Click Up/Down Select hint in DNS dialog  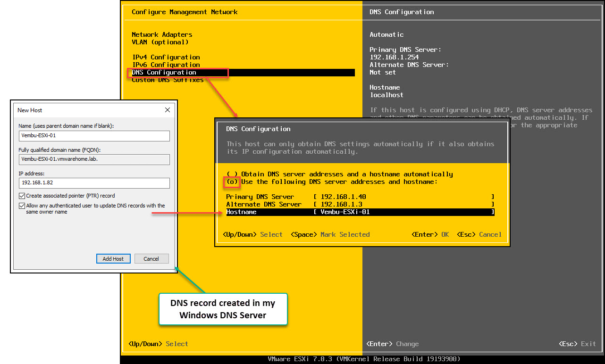pos(252,234)
